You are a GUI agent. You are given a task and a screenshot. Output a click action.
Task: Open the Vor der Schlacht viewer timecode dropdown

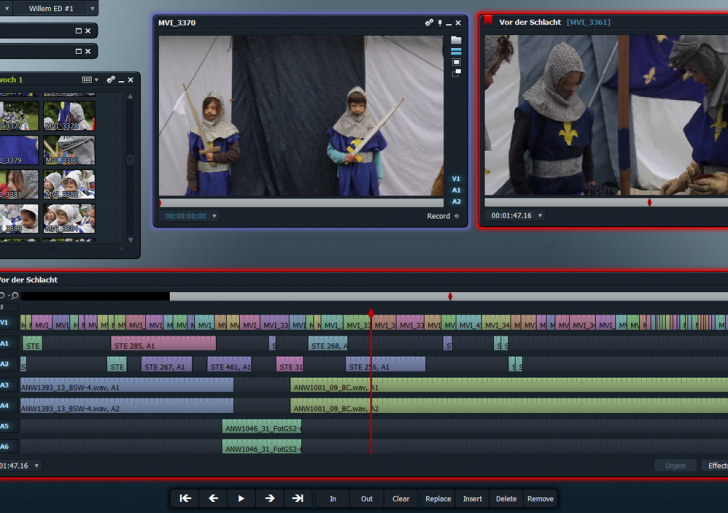541,216
